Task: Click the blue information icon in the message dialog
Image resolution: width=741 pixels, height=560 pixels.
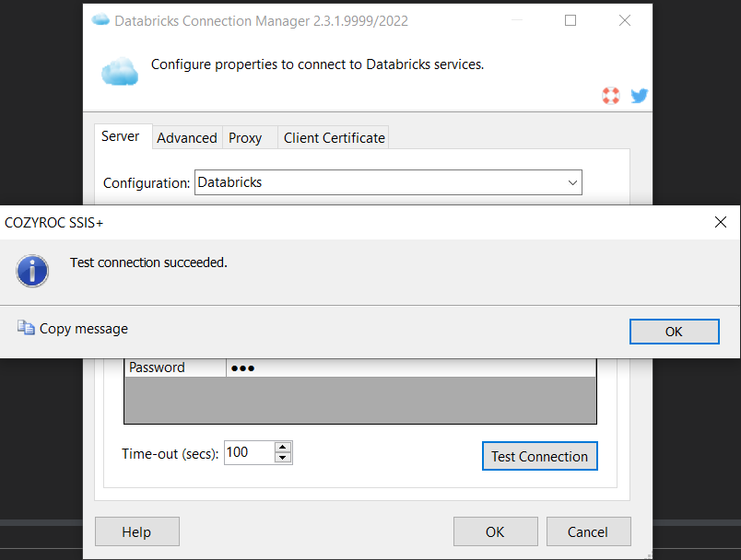Action: (33, 271)
